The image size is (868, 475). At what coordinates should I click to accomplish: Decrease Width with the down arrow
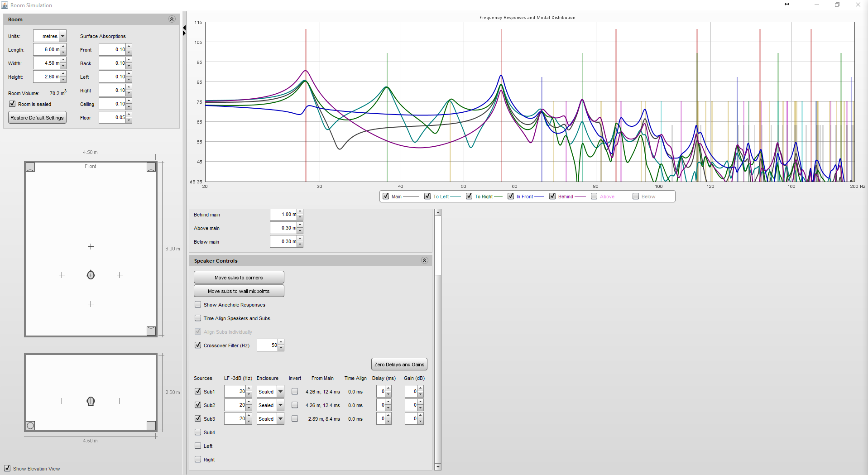click(x=63, y=66)
